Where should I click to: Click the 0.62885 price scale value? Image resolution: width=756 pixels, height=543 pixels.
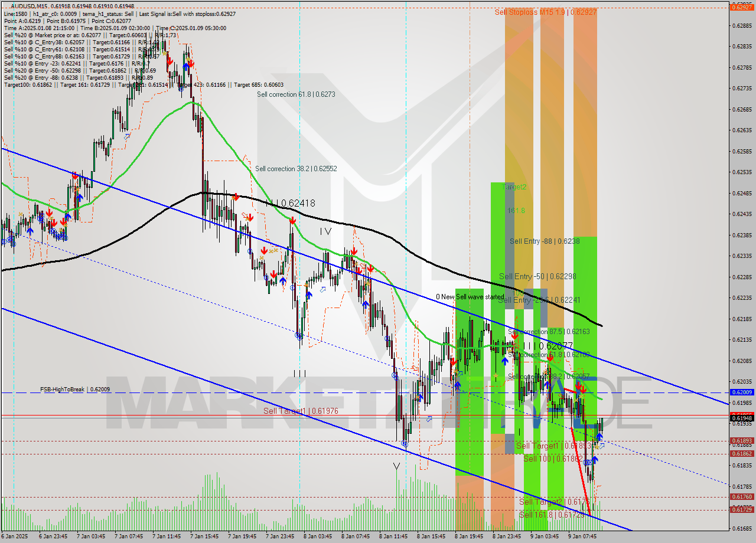pyautogui.click(x=742, y=25)
